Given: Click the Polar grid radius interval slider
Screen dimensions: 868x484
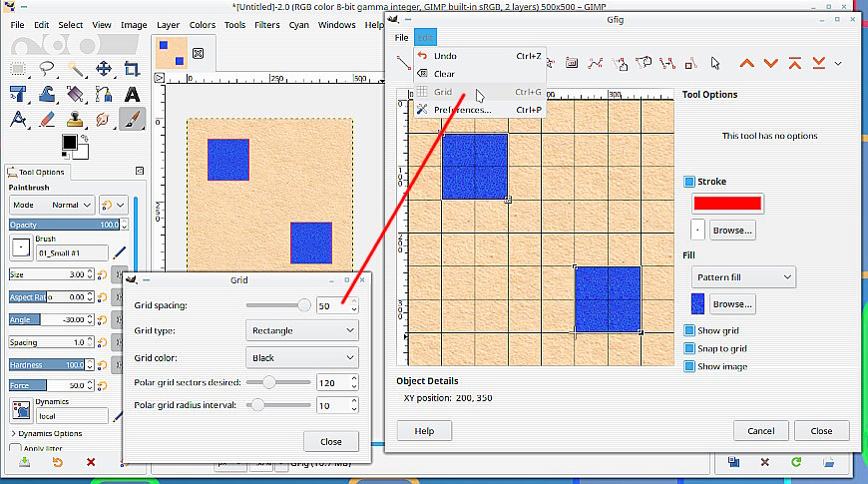Looking at the screenshot, I should 278,405.
